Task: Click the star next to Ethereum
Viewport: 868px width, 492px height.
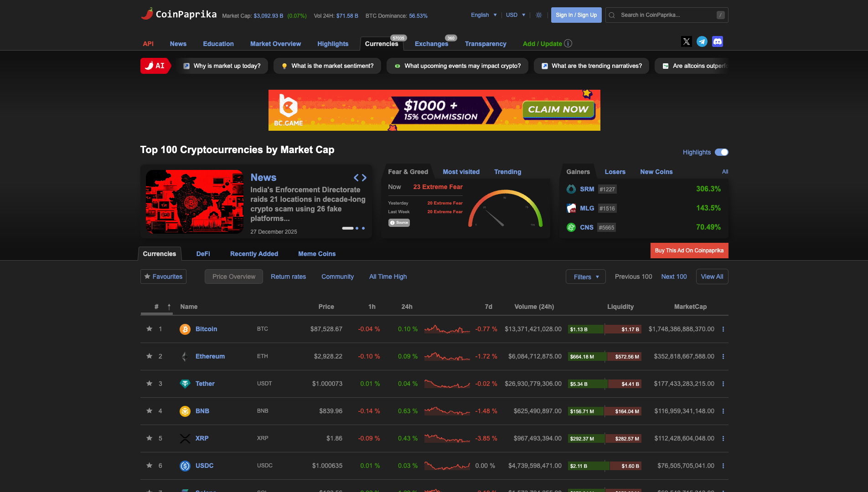Action: point(149,356)
